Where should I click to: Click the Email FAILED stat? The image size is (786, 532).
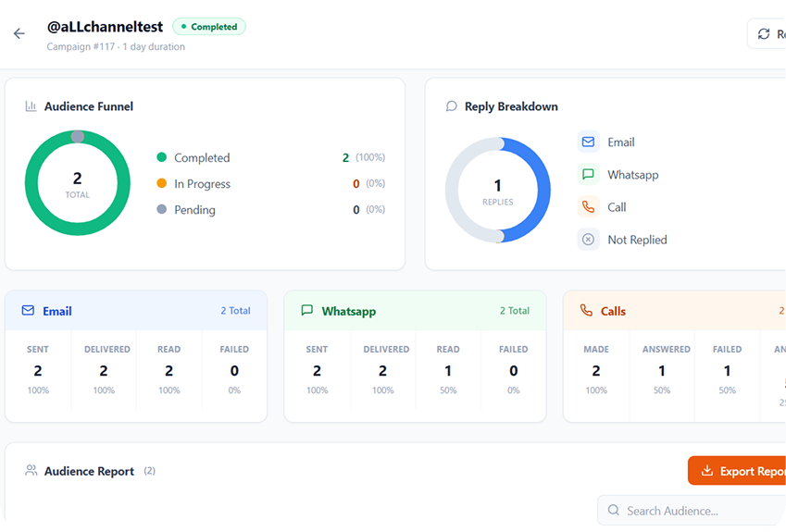234,370
